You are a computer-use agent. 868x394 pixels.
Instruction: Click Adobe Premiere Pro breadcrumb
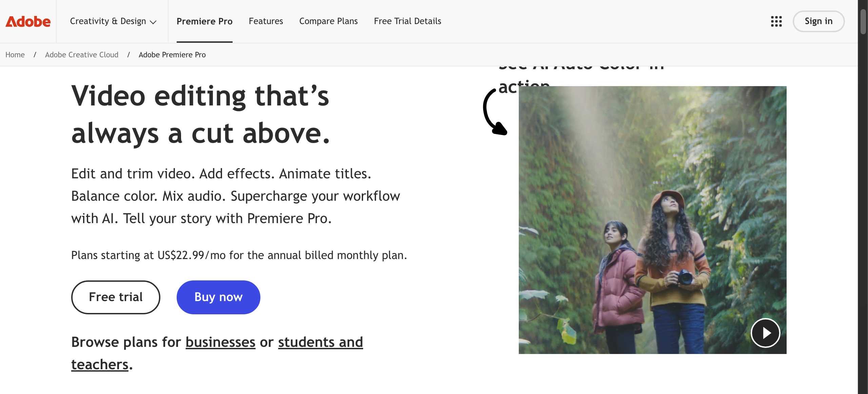[x=172, y=55]
